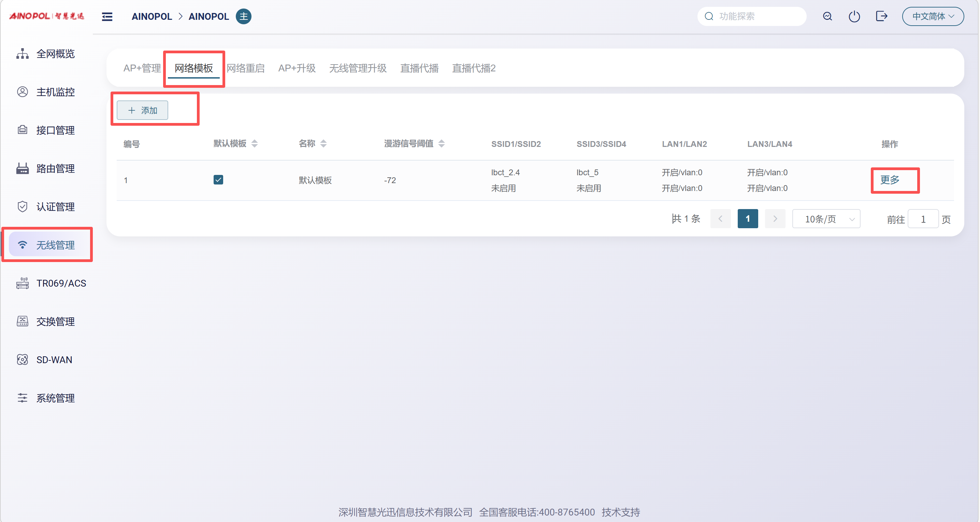
Task: Click the 添加 add template button
Action: tap(142, 110)
